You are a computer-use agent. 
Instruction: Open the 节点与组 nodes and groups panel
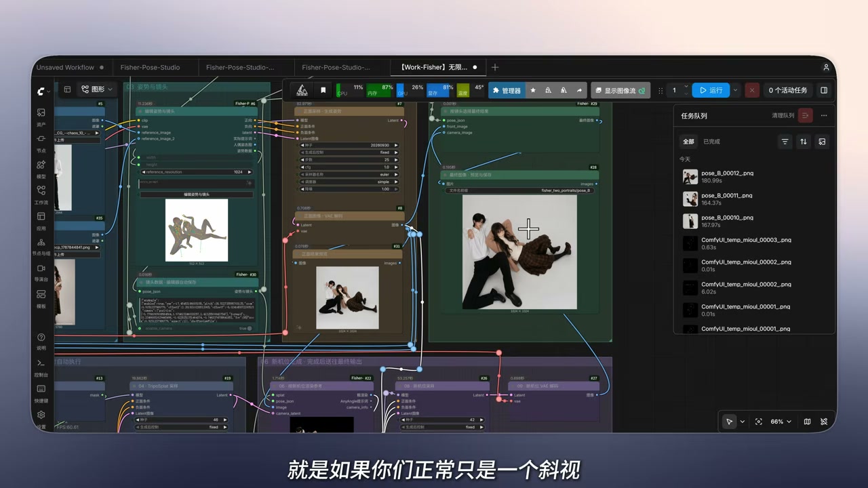click(x=41, y=246)
